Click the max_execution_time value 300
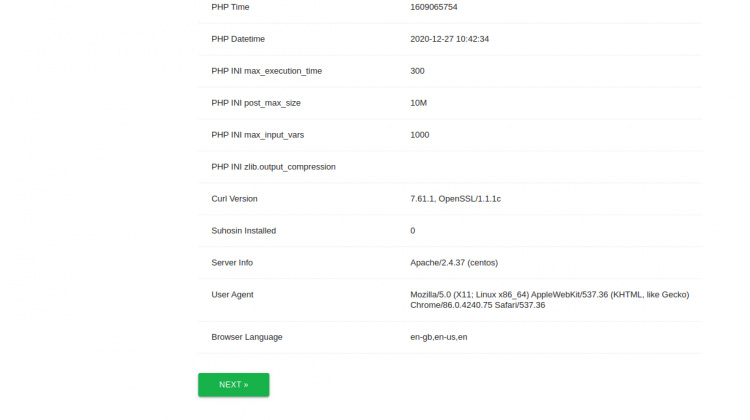The height and width of the screenshot is (420, 750). point(418,71)
